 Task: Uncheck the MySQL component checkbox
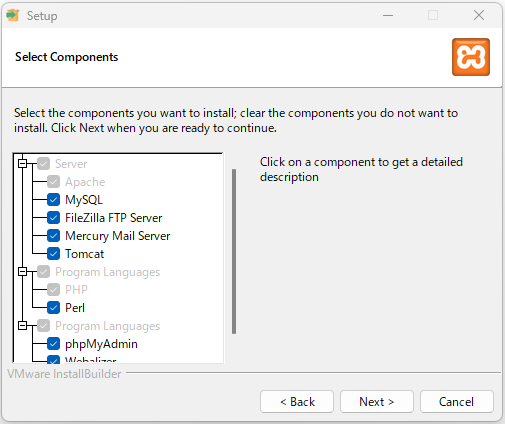(53, 200)
